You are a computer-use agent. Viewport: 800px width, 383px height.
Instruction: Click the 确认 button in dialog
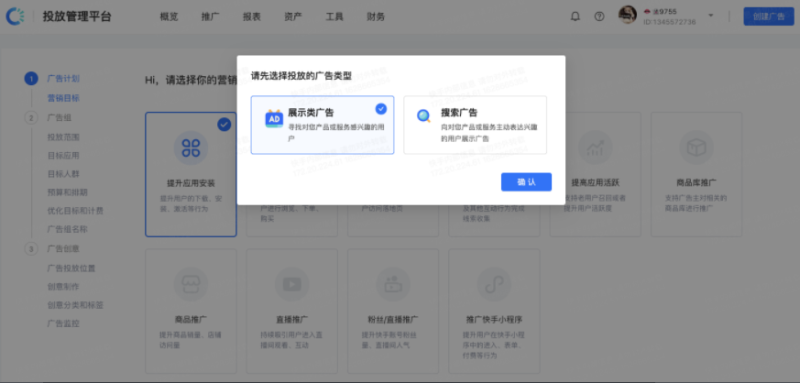526,182
